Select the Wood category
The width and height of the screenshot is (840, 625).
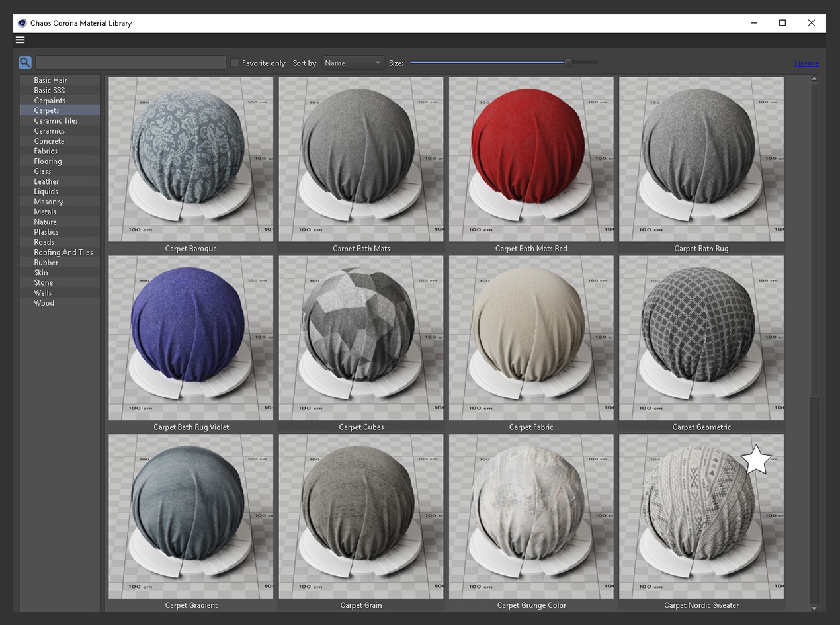tap(60, 303)
